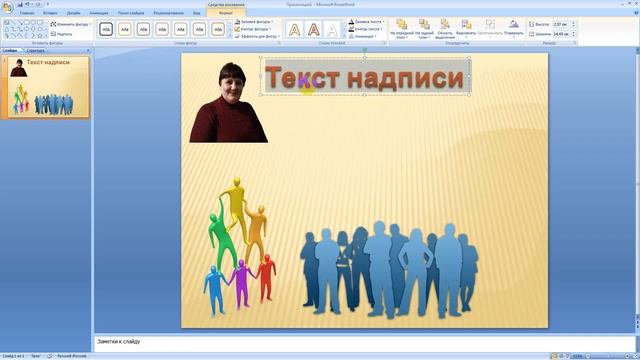Apply the seventh shape style preset
Screen dimensions: 640x360
pos(218,29)
